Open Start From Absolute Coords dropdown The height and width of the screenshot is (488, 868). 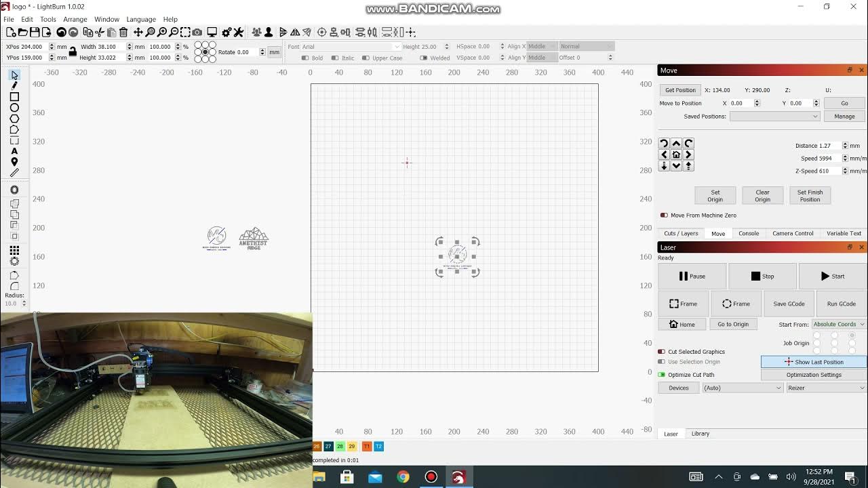click(x=839, y=324)
